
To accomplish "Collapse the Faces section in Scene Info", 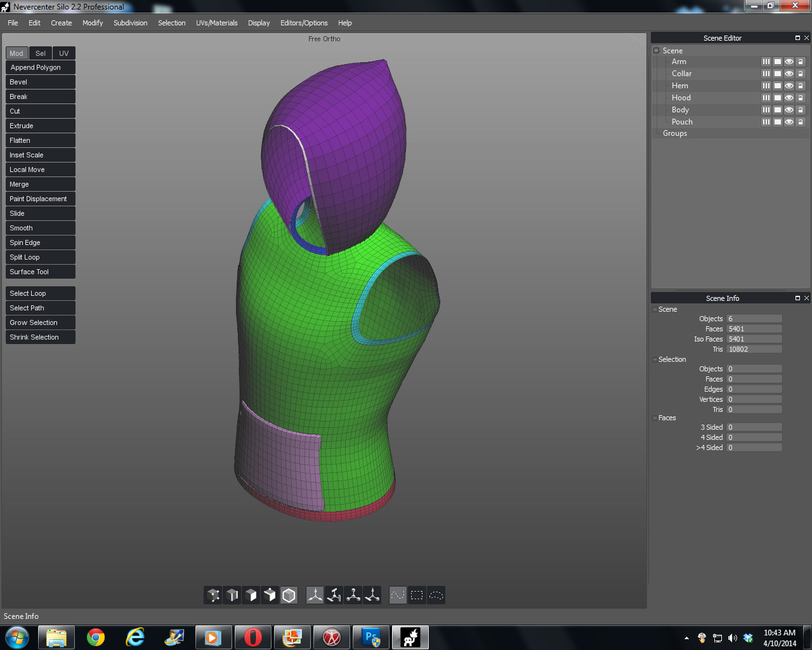I will 655,418.
